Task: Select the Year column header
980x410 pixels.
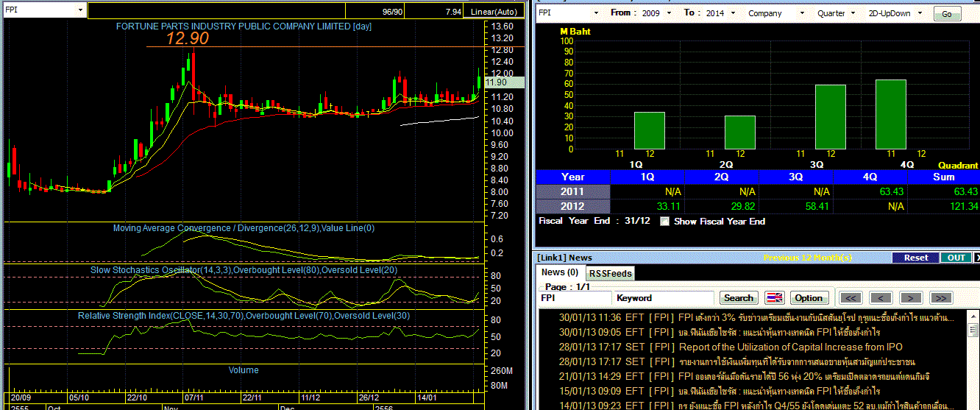Action: (x=573, y=177)
